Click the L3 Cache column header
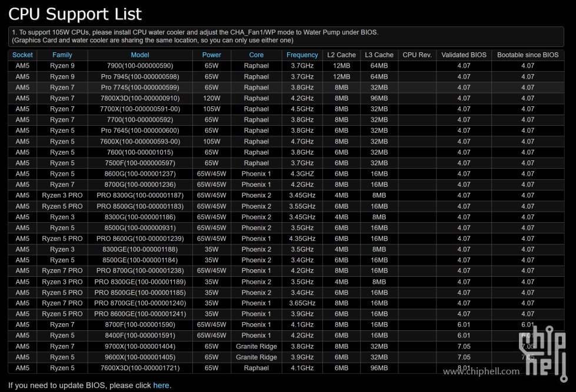The width and height of the screenshot is (576, 392). click(x=379, y=55)
